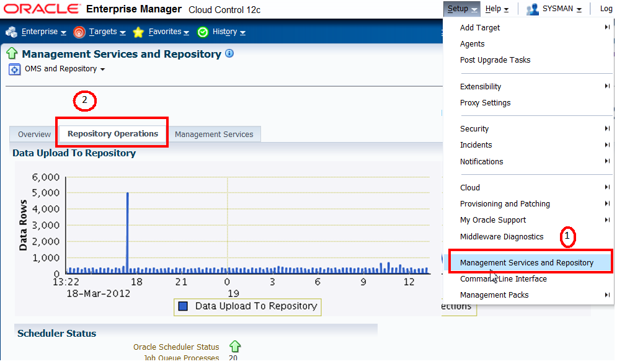Screen dimensions: 617x364
Task: Click the Oracle logo
Action: tap(42, 9)
